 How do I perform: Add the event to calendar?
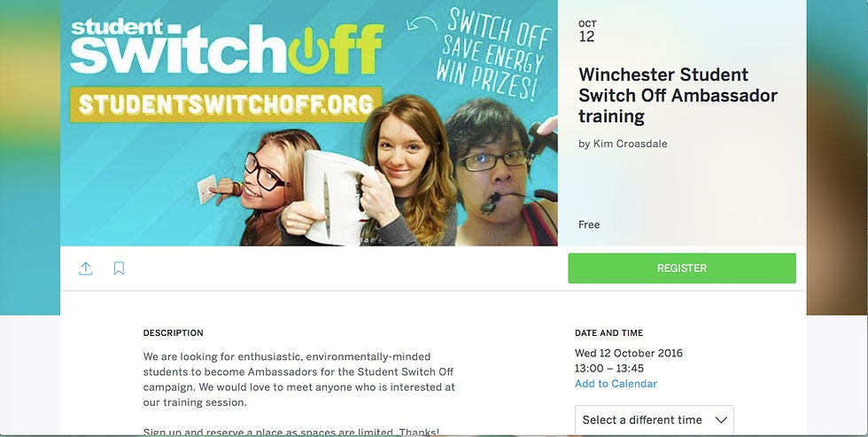point(616,384)
